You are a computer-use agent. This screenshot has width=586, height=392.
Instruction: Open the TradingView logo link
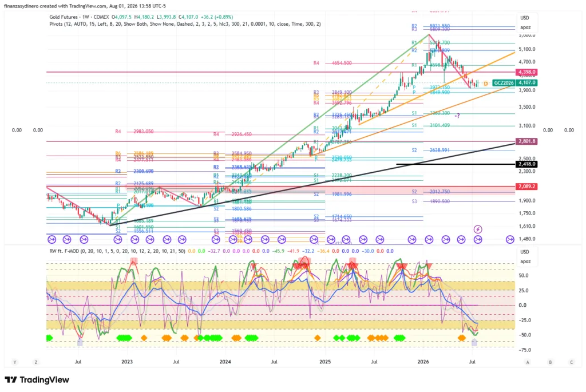click(37, 380)
